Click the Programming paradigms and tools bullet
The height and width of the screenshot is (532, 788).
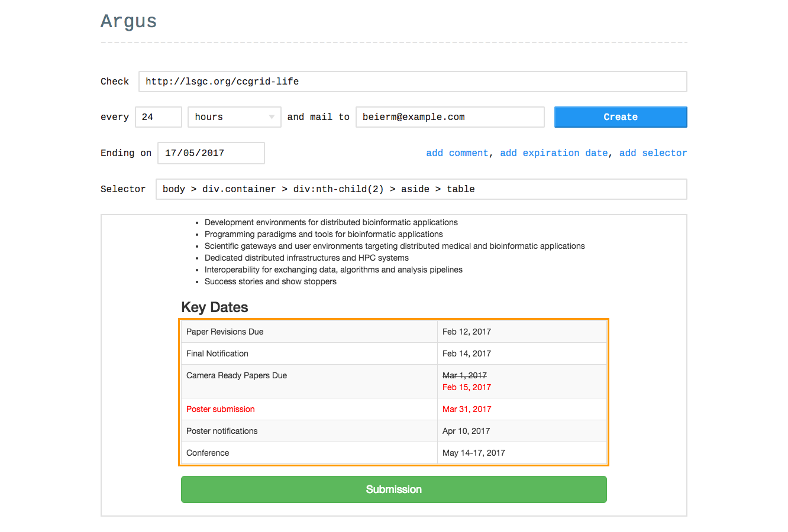click(x=324, y=234)
